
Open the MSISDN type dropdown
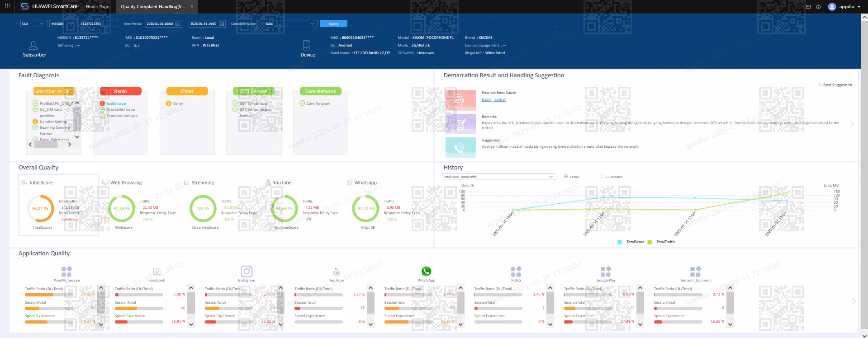pyautogui.click(x=62, y=23)
